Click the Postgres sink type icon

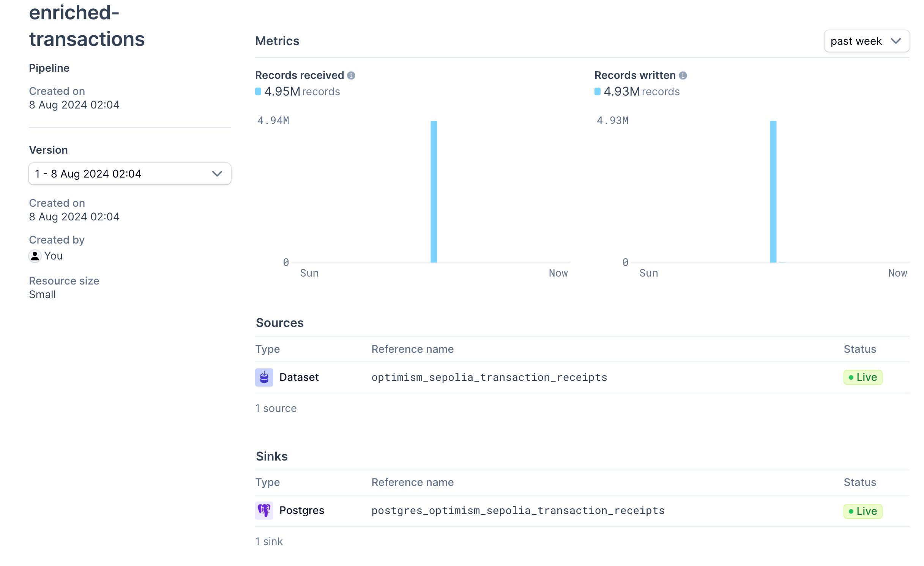click(264, 510)
